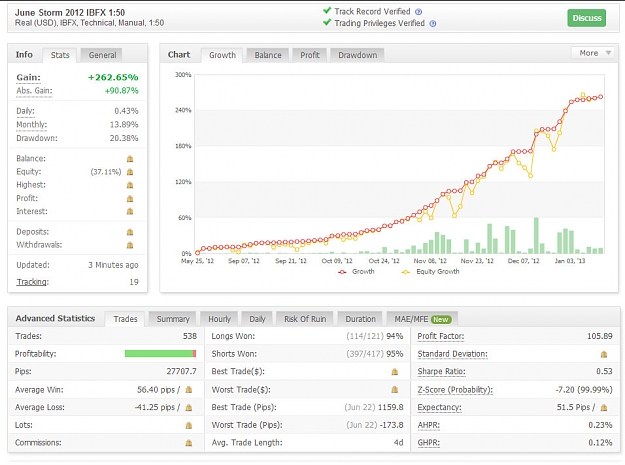Image resolution: width=625 pixels, height=465 pixels.
Task: Click the lock icon next to Interest
Action: coord(130,211)
